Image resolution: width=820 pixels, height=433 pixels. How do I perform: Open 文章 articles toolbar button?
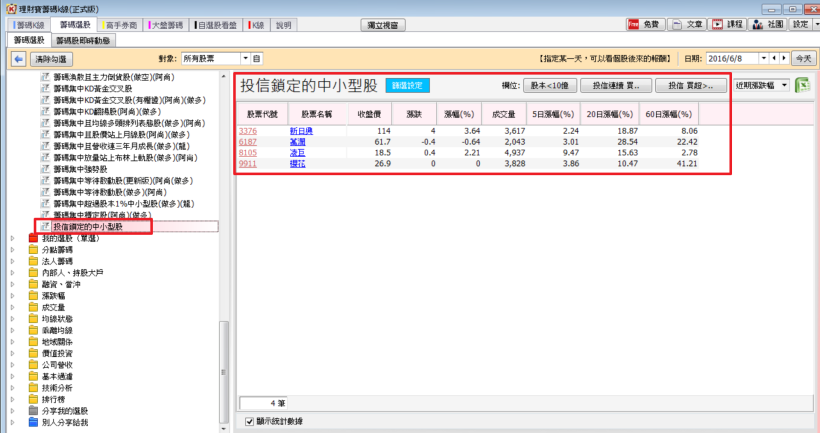688,24
